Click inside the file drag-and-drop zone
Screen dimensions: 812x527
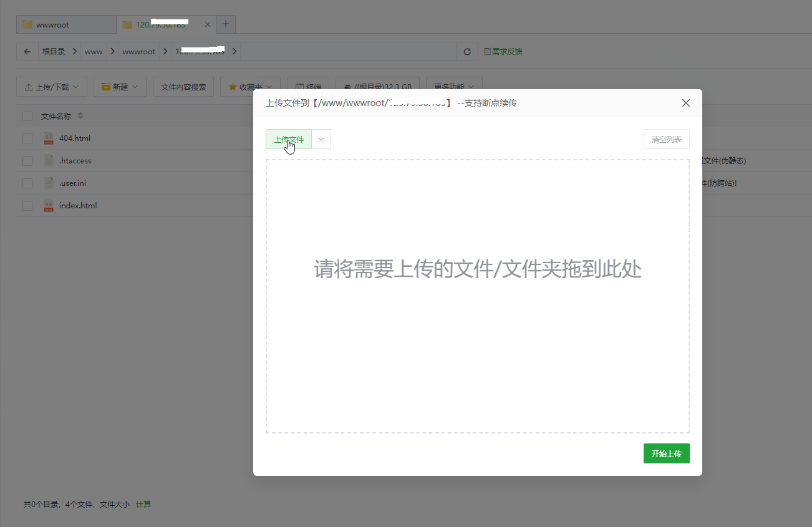pos(477,295)
